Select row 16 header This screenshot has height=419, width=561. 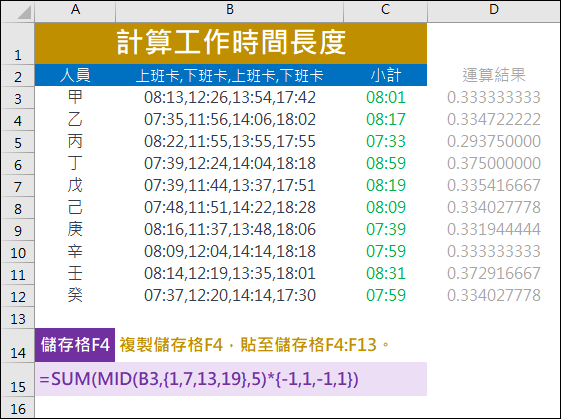[18, 408]
